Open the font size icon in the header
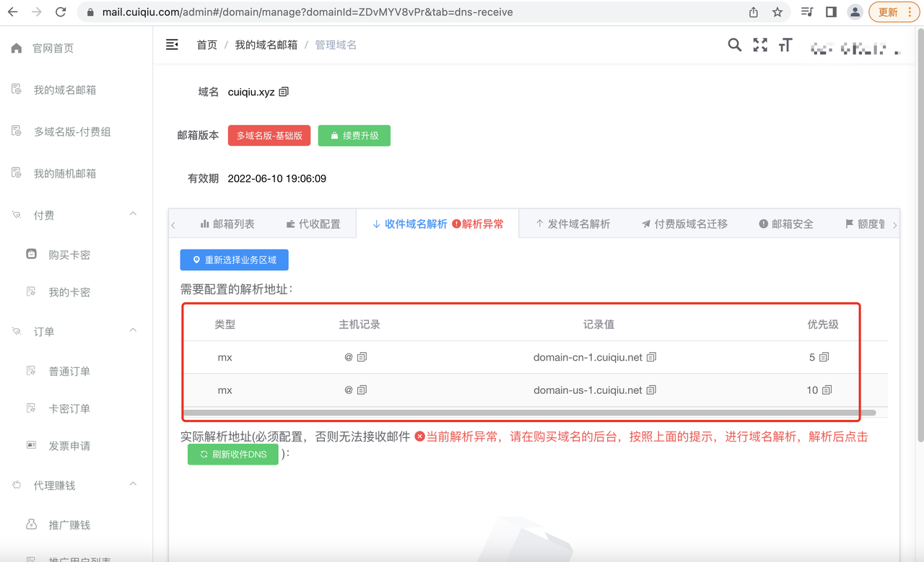924x562 pixels. pyautogui.click(x=785, y=45)
